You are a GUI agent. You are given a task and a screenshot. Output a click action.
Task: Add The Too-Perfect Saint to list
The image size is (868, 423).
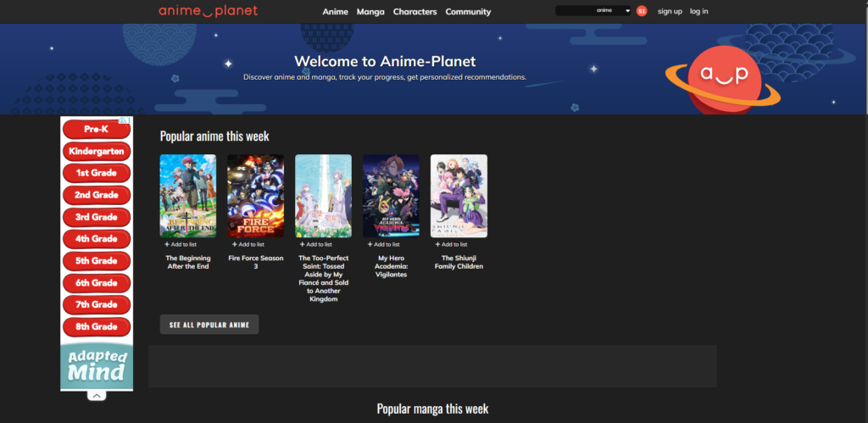click(x=315, y=244)
